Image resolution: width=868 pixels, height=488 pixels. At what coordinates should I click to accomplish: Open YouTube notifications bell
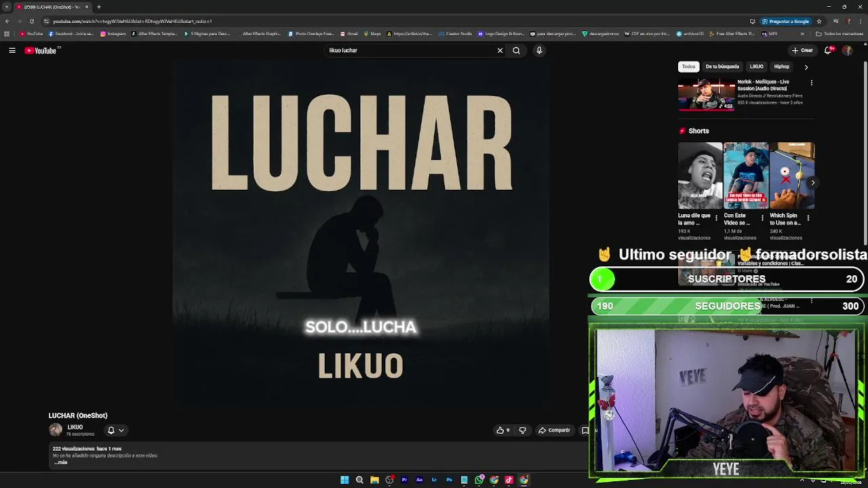[x=829, y=50]
